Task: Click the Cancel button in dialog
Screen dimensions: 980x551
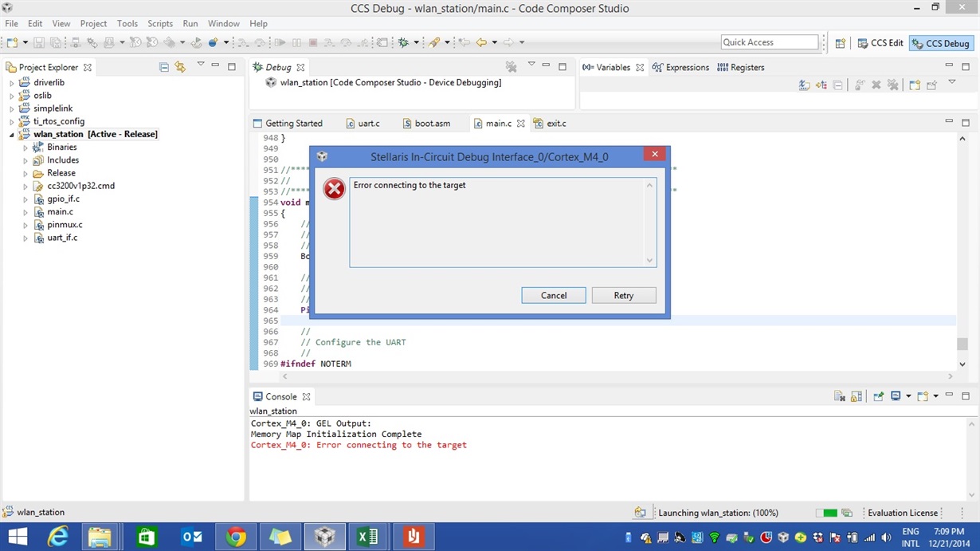Action: pos(554,295)
